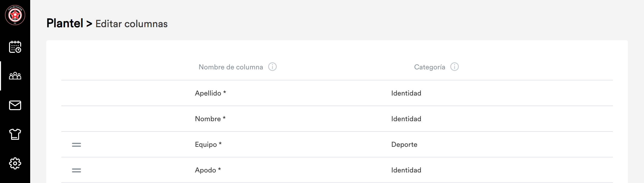The image size is (644, 183).
Task: Open the calendar schedule sidebar icon
Action: pyautogui.click(x=15, y=47)
